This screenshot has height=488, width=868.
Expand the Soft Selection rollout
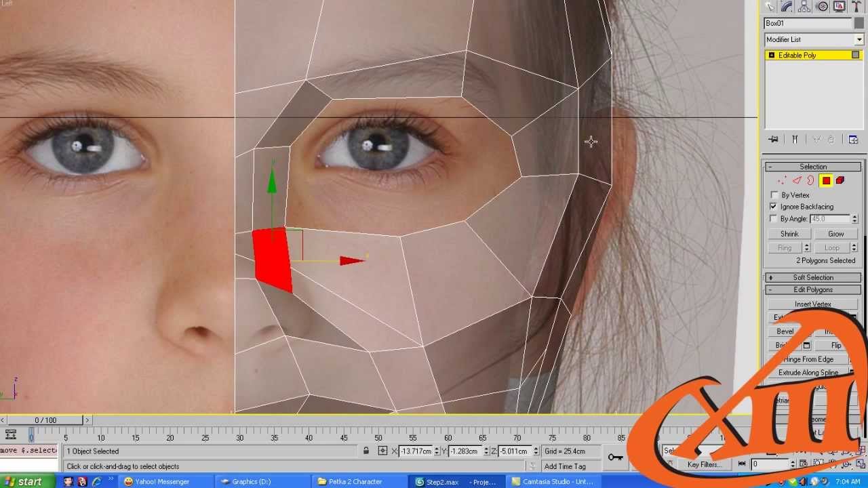pyautogui.click(x=813, y=278)
